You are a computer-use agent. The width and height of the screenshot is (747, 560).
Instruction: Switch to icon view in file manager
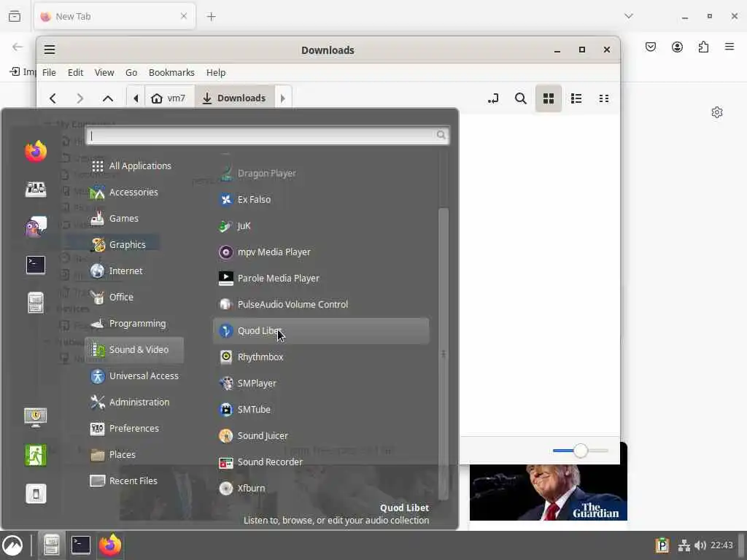549,98
